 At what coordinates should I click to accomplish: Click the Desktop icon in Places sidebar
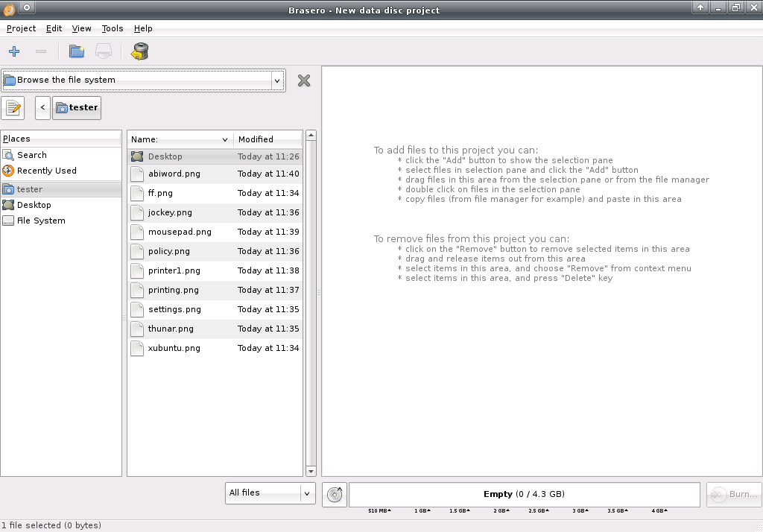8,205
